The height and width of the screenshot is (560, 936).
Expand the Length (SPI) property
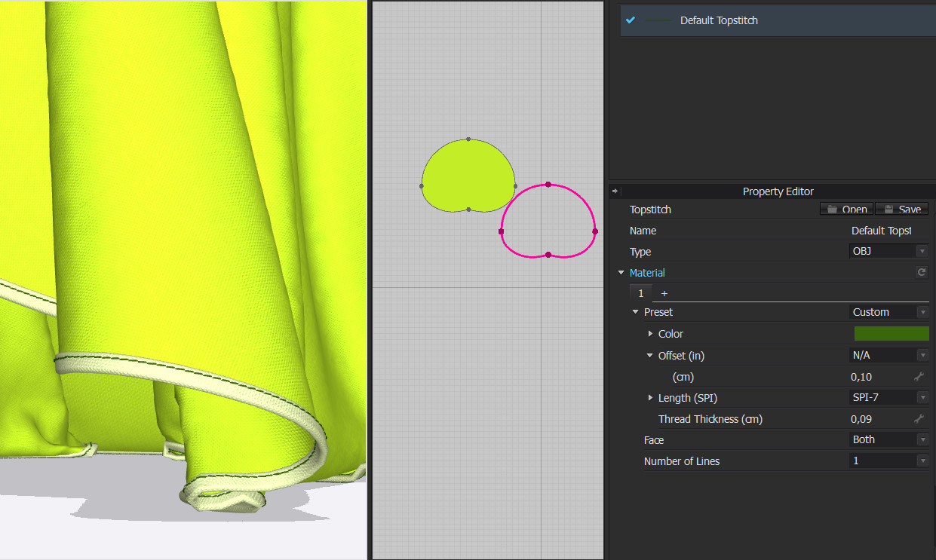[x=650, y=397]
